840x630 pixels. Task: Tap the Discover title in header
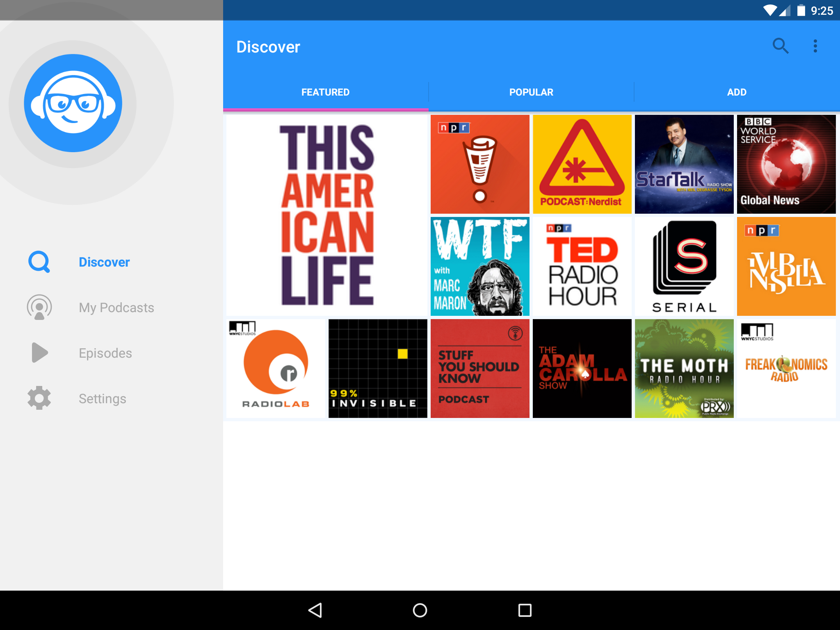tap(268, 47)
